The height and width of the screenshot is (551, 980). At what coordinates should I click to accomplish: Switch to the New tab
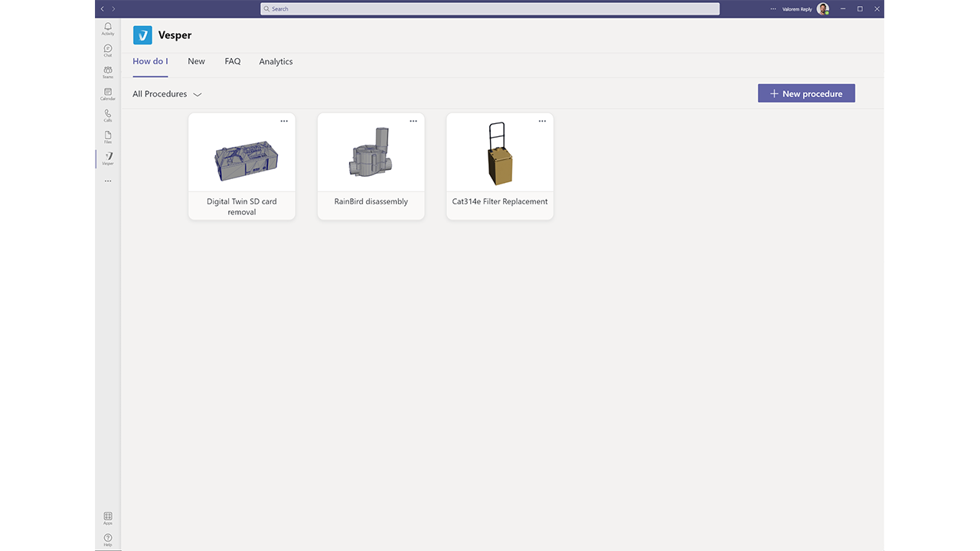(x=197, y=61)
